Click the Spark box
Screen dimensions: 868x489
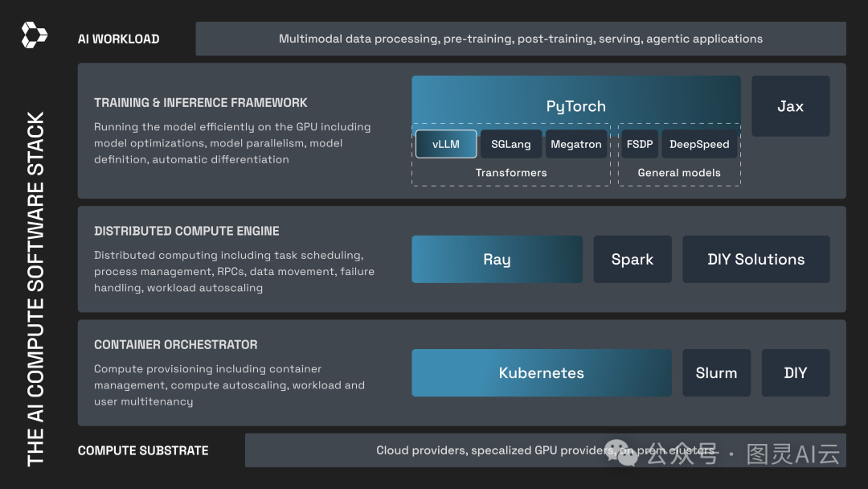click(633, 259)
